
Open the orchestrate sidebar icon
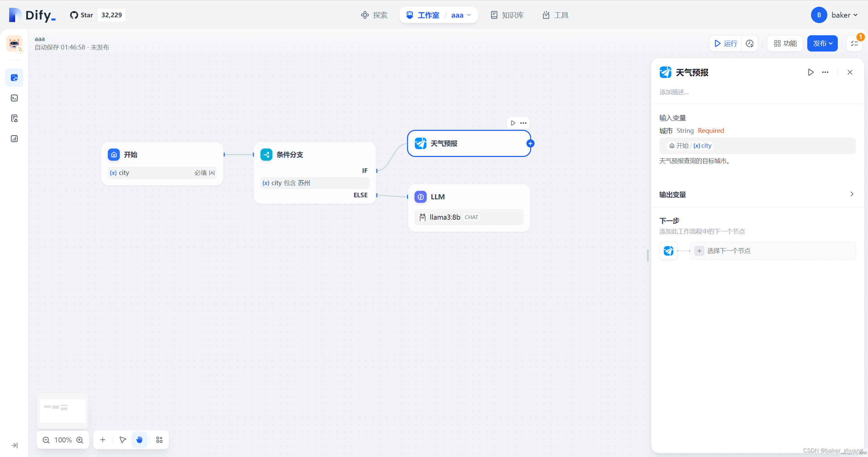tap(14, 78)
